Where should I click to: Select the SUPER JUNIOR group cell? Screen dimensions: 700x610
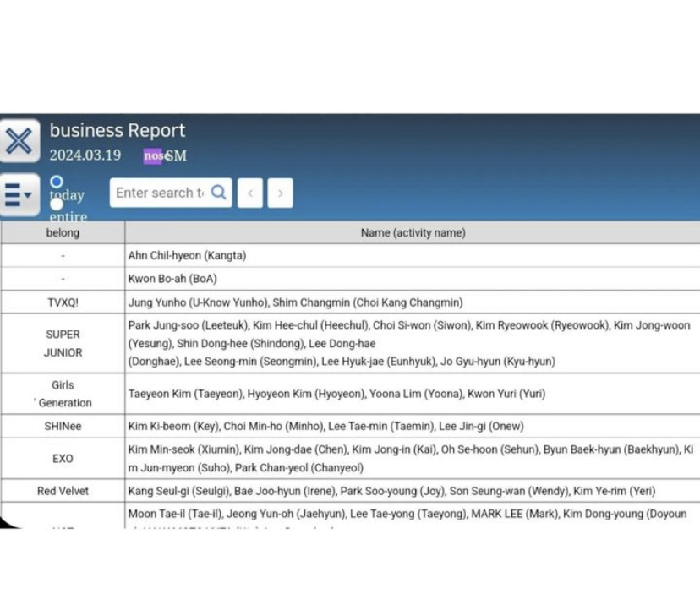pyautogui.click(x=63, y=343)
